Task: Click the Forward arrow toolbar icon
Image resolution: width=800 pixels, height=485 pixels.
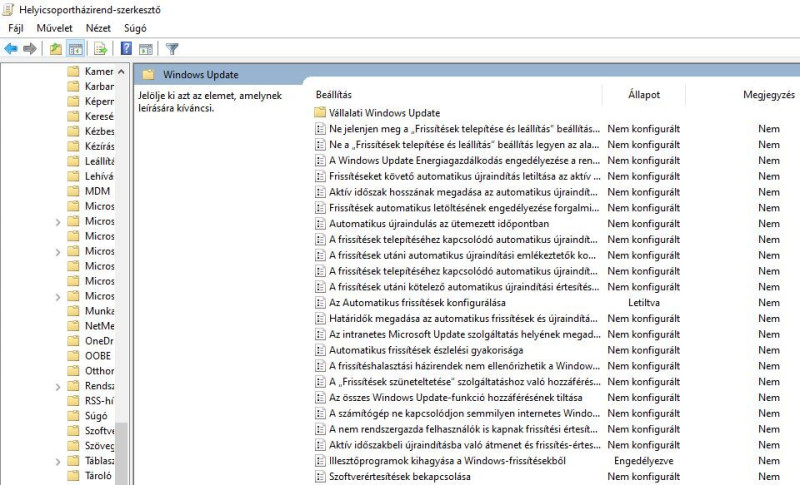Action: (x=30, y=49)
